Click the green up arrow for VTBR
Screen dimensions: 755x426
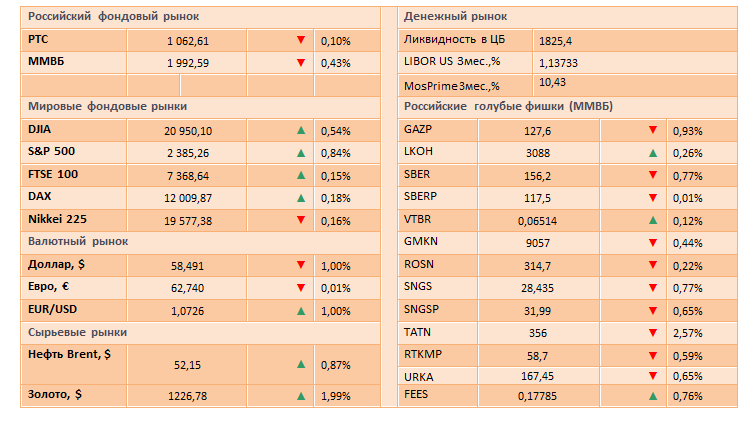652,220
